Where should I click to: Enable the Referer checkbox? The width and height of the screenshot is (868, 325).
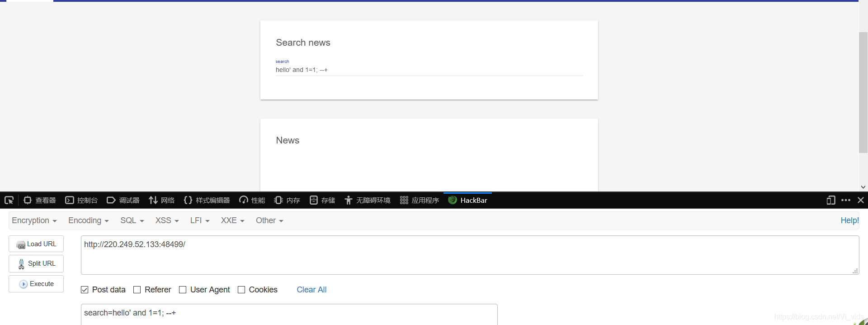point(137,290)
